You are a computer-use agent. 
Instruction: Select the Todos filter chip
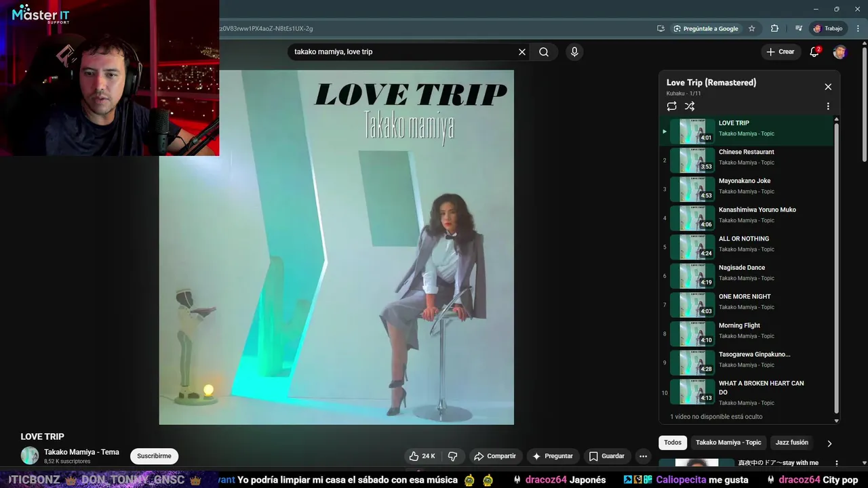tap(673, 443)
